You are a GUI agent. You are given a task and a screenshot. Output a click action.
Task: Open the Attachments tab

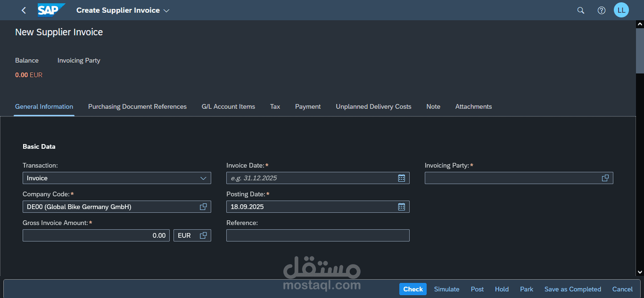pyautogui.click(x=473, y=106)
